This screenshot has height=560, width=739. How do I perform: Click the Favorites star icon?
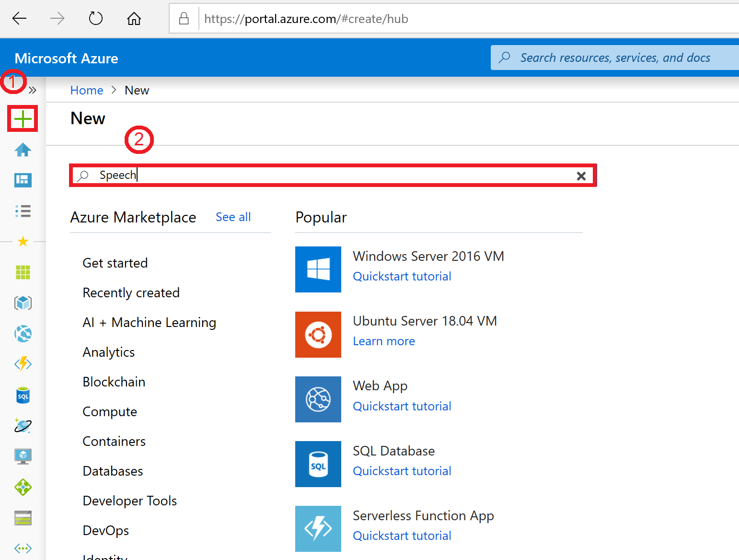tap(23, 241)
